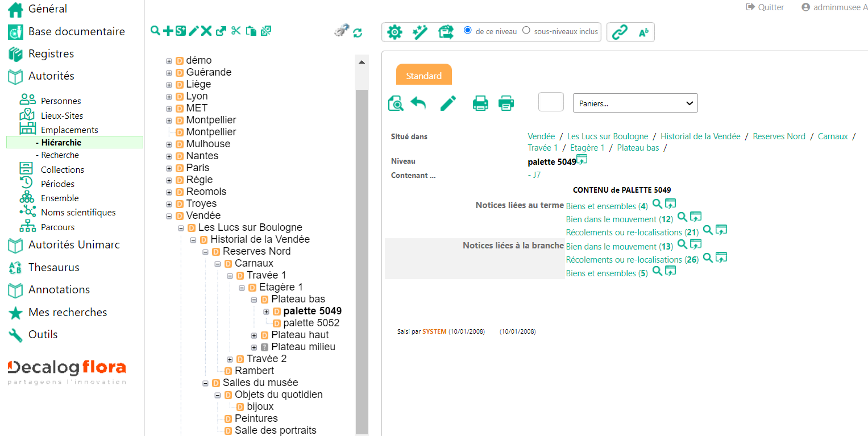This screenshot has width=868, height=436.
Task: Click the magic wand icon
Action: 420,32
